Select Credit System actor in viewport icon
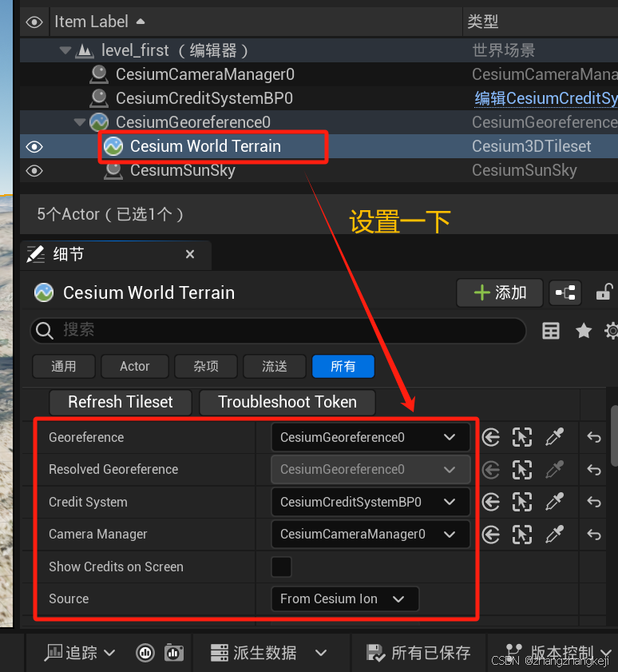618x672 pixels. click(522, 503)
